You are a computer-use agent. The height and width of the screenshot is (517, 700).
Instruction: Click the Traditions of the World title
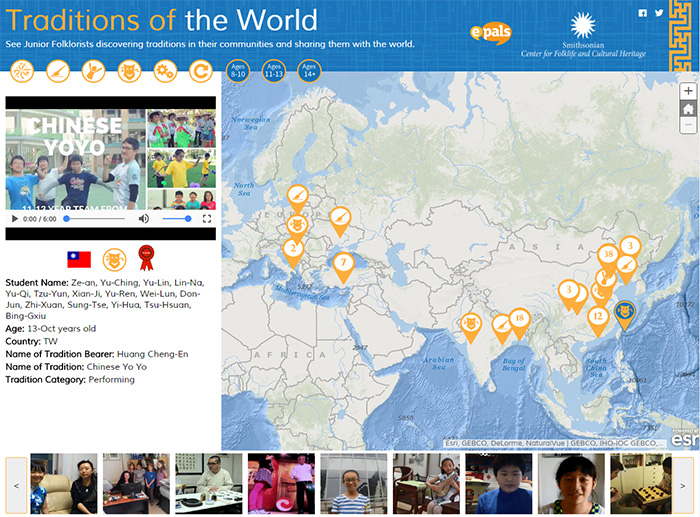(x=161, y=20)
